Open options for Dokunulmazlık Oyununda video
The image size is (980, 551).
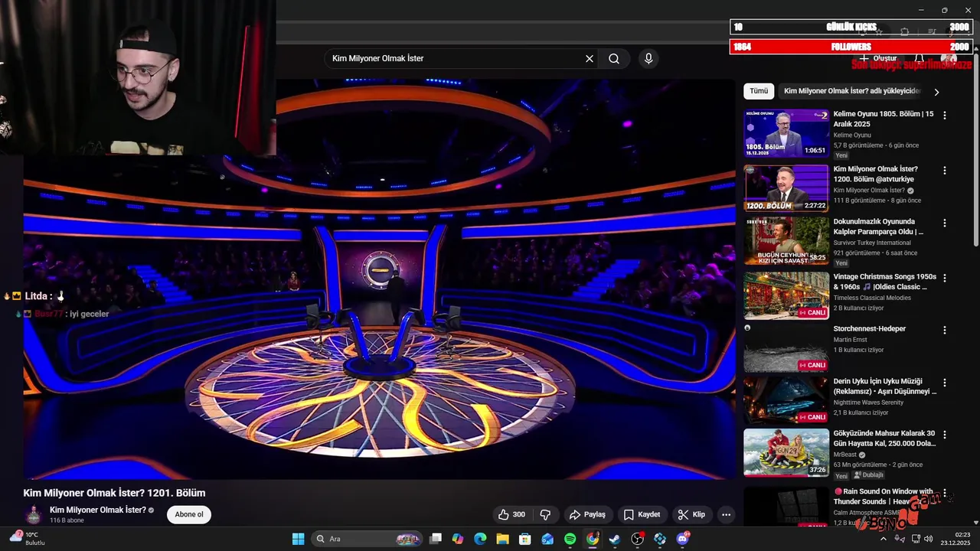[944, 223]
